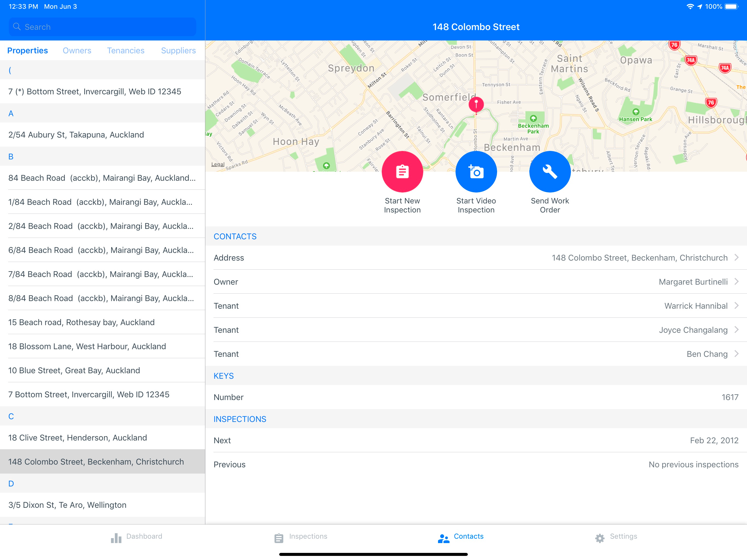This screenshot has height=560, width=747.
Task: Click the 148 Colombo Street, Beckenham address value
Action: tap(640, 257)
